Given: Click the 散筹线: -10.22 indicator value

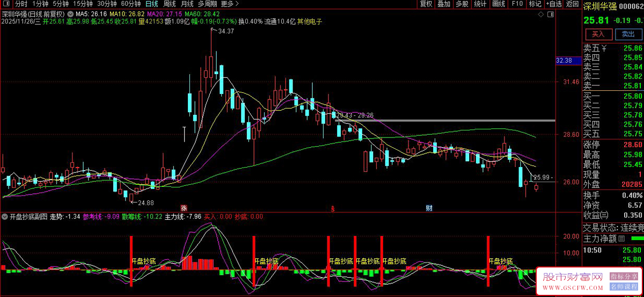Looking at the screenshot, I should pyautogui.click(x=142, y=217).
